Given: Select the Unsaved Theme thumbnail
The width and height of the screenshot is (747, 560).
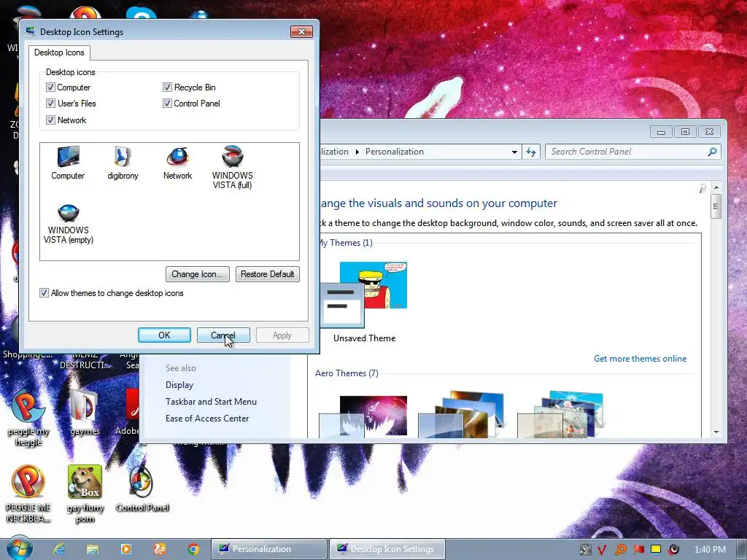Looking at the screenshot, I should [364, 295].
